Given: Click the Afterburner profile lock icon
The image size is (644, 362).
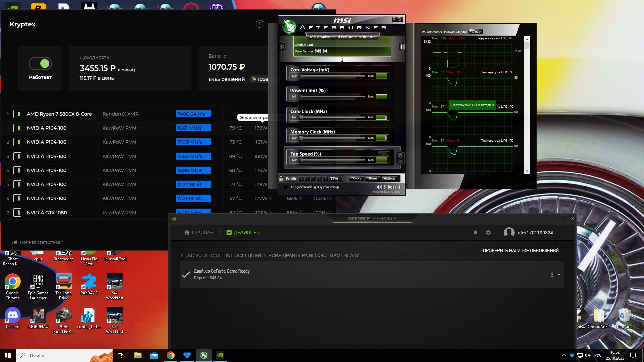Looking at the screenshot, I should tap(281, 179).
